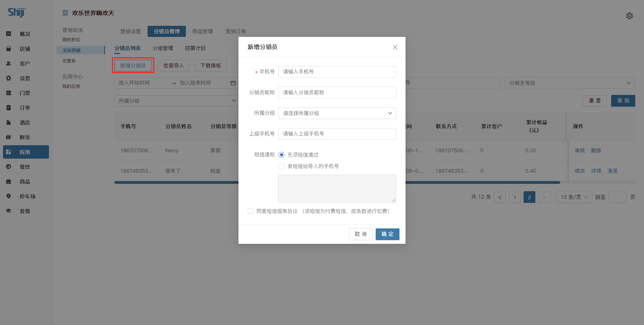Open the date range calendar icon
This screenshot has height=325, width=644.
(x=233, y=83)
